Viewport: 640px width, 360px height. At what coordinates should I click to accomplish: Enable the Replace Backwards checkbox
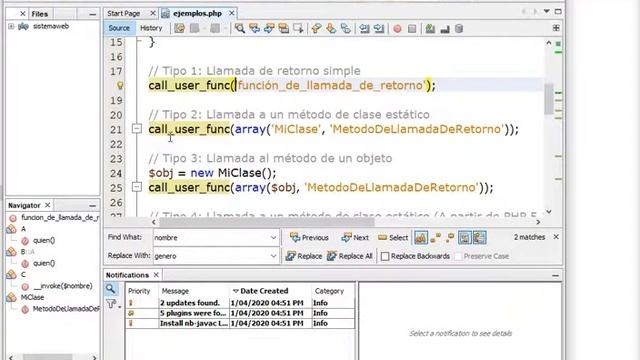385,256
